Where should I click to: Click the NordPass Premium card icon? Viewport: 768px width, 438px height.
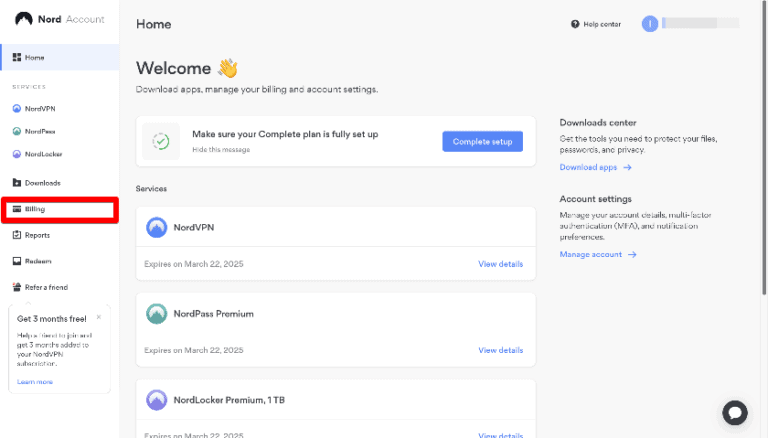(157, 313)
